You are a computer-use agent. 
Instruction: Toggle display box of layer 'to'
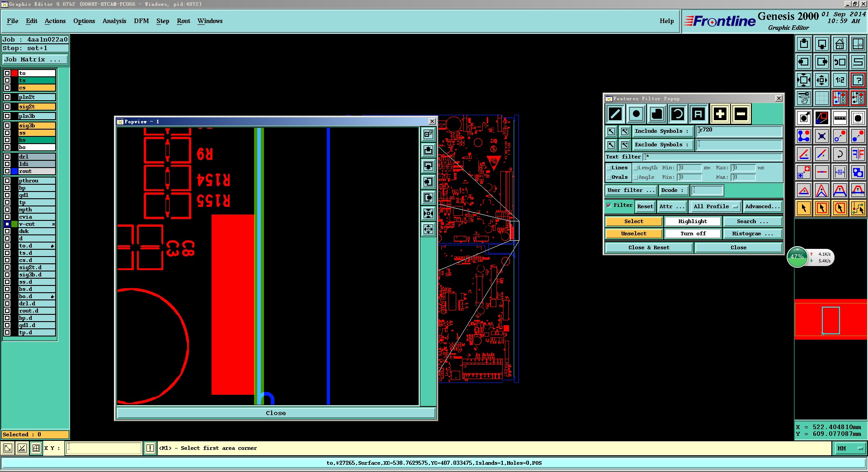[7, 73]
